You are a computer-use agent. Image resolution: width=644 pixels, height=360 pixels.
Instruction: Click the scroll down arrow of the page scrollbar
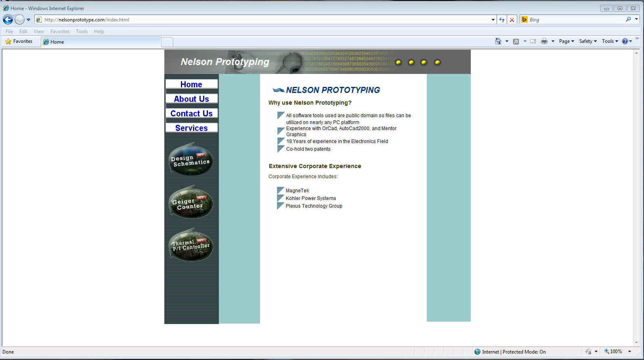coord(637,343)
